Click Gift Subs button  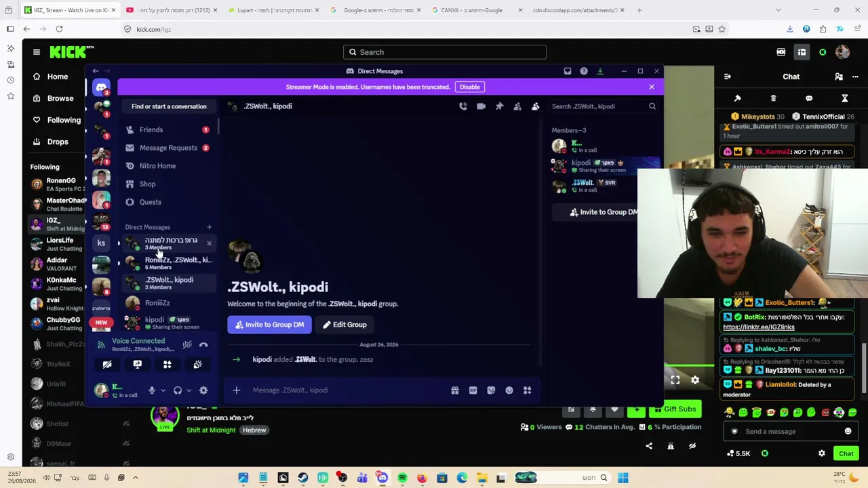pyautogui.click(x=674, y=409)
